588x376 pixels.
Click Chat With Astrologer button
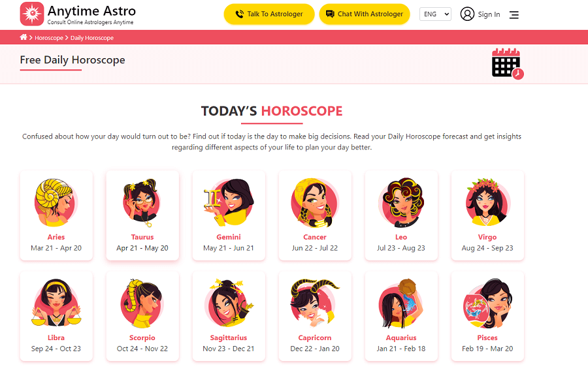364,14
